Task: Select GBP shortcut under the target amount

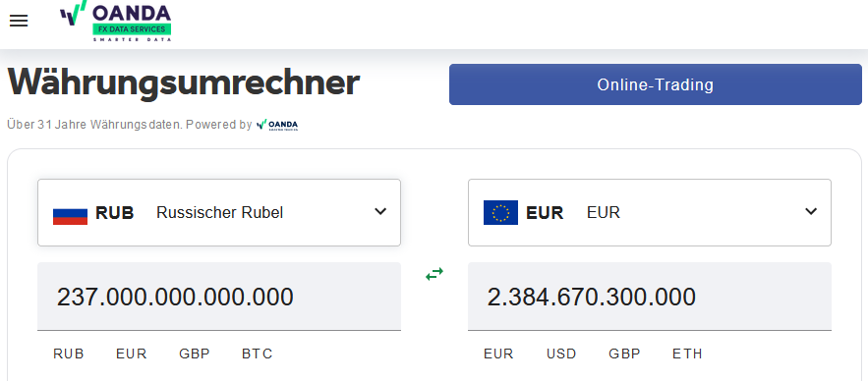Action: pos(624,354)
